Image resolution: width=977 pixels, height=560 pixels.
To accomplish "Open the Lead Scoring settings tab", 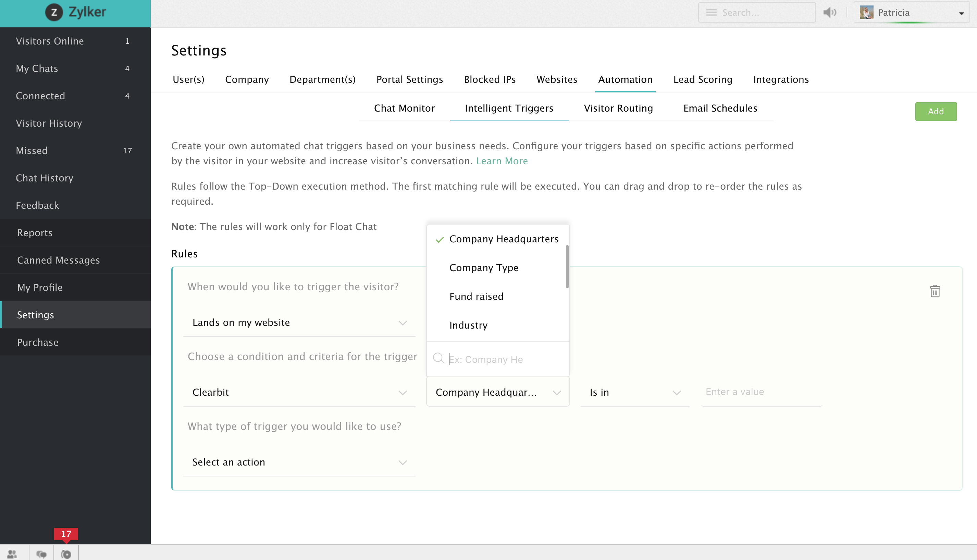I will click(x=703, y=80).
